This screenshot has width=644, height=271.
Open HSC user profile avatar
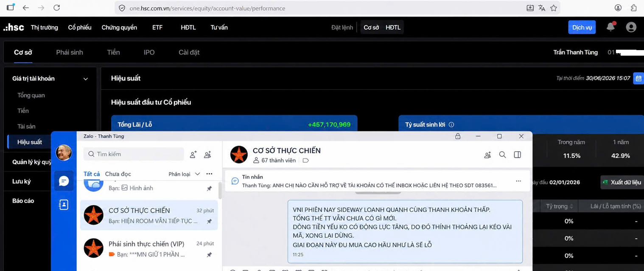point(631,27)
